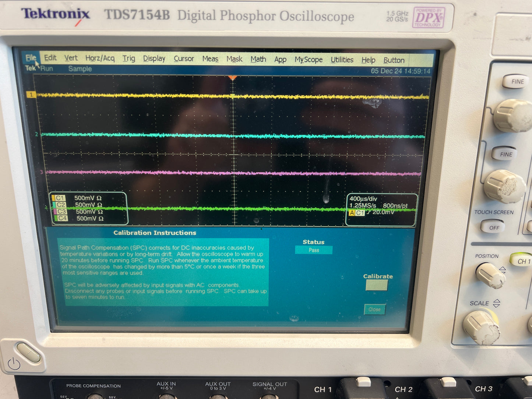Click the 20.0mV trigger level readout
The width and height of the screenshot is (532, 399).
click(383, 212)
